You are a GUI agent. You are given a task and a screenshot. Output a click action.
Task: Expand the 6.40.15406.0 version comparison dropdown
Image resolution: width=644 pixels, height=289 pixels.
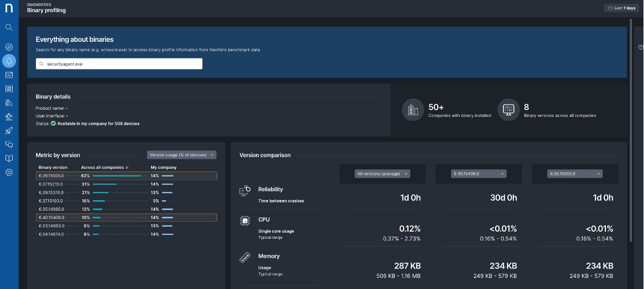tap(479, 174)
